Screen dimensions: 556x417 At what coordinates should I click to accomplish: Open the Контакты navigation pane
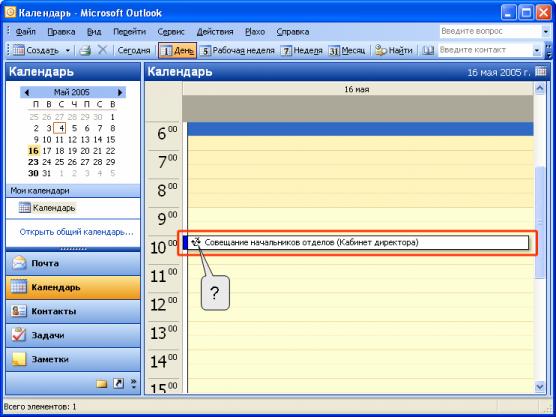(73, 311)
